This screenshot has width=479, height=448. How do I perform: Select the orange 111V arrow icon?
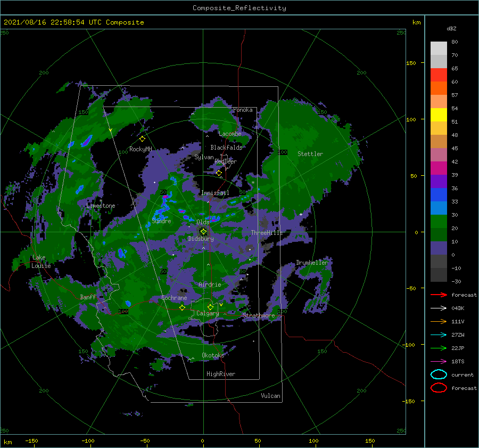click(x=439, y=321)
